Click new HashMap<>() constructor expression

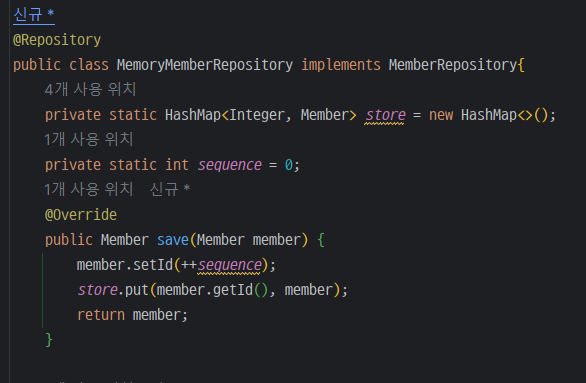(488, 115)
